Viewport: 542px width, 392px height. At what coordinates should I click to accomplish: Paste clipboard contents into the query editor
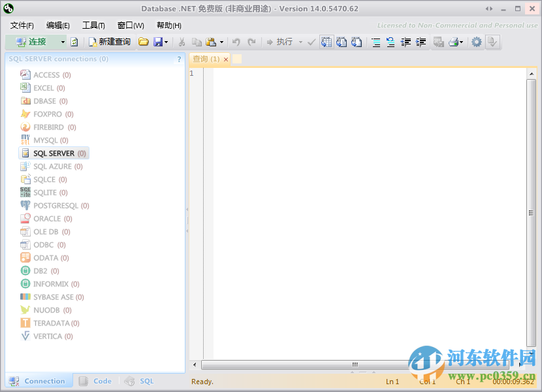click(212, 42)
